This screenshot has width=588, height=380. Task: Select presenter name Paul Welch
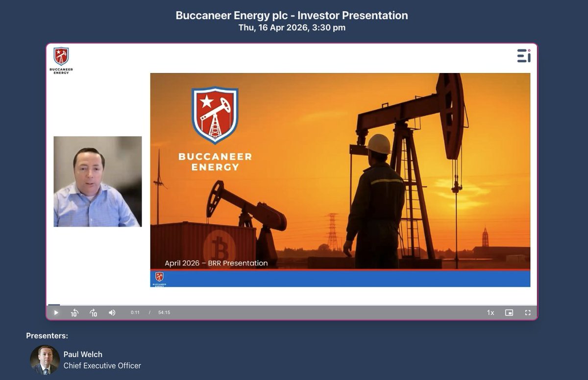[x=83, y=354]
